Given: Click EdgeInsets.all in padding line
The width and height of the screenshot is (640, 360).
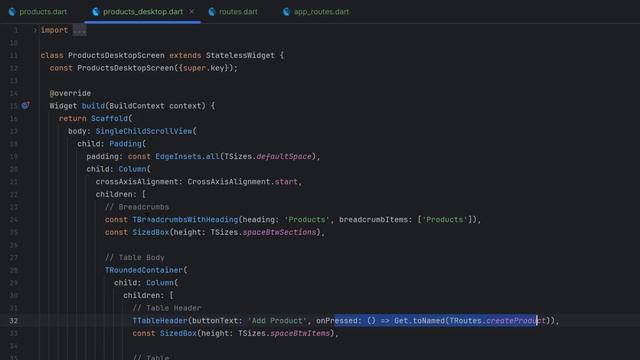Looking at the screenshot, I should (187, 156).
